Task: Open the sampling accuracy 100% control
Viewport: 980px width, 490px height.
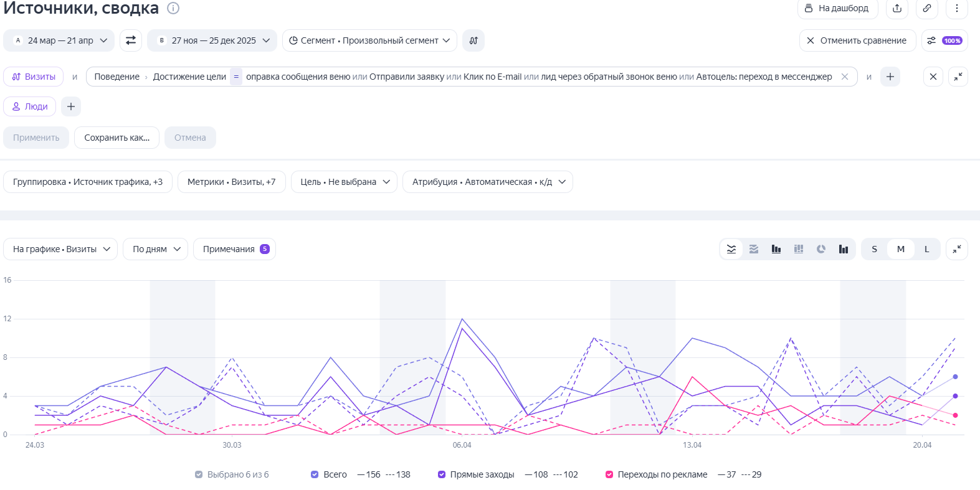Action: (944, 40)
